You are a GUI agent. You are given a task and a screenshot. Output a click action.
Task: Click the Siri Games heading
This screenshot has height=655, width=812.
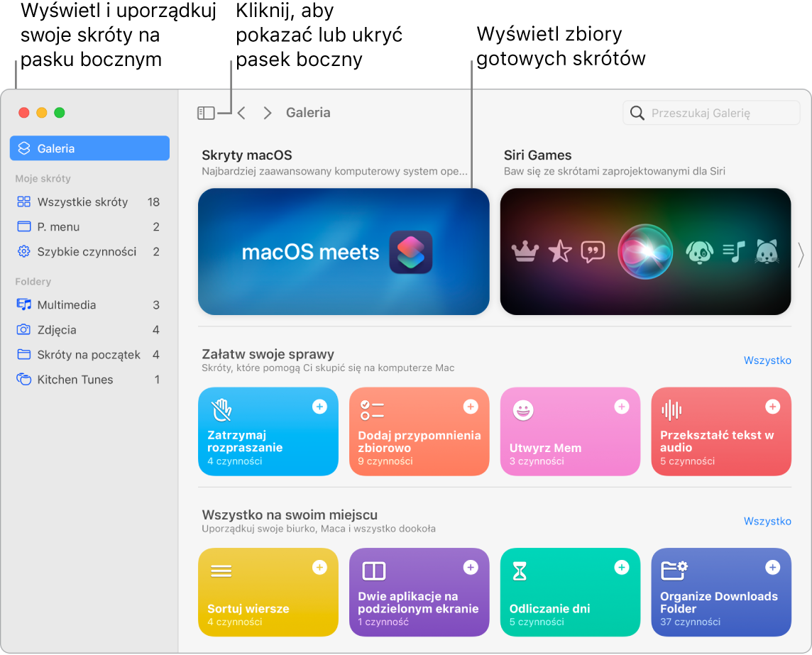(x=537, y=155)
